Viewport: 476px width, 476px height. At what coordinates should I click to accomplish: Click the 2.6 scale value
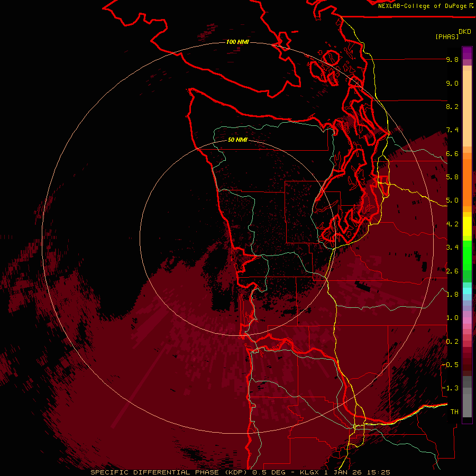(x=452, y=271)
